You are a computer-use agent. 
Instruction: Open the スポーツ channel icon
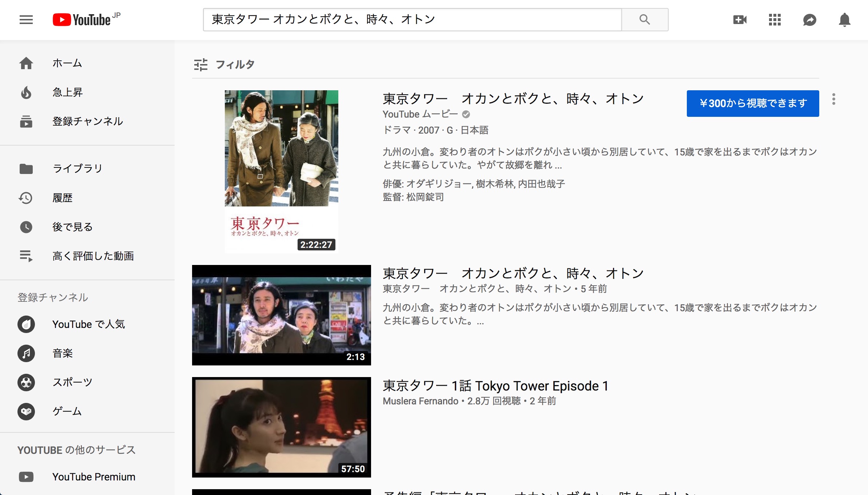click(26, 383)
